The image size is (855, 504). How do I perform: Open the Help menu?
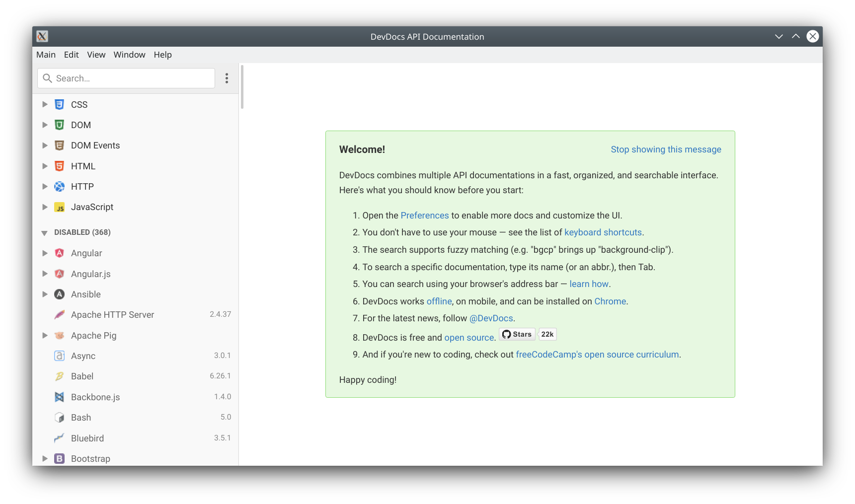click(x=163, y=55)
